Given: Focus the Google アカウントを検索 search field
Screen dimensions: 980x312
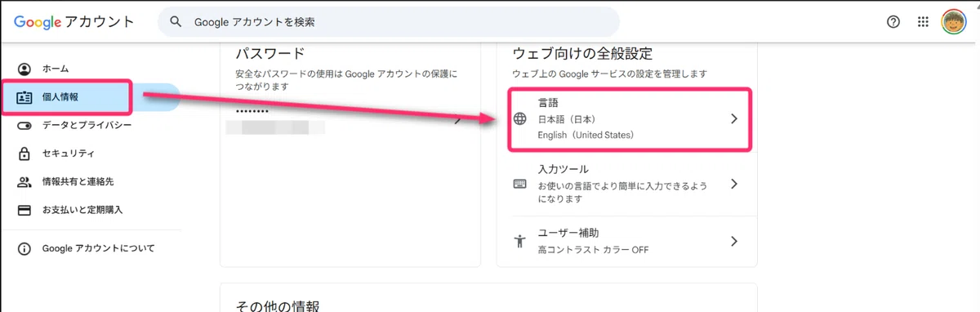Looking at the screenshot, I should point(388,22).
